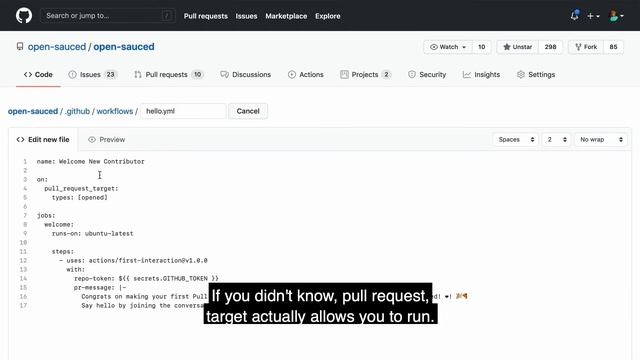Focus the Search or jump to field
Screen dimensions: 640x360
click(108, 16)
